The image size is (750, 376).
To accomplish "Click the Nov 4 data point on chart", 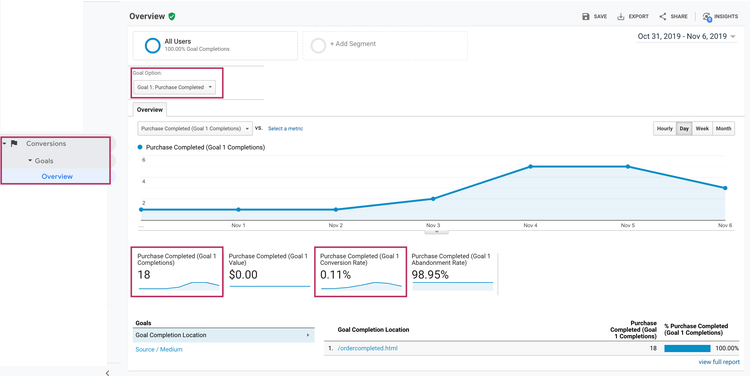I will pyautogui.click(x=530, y=166).
